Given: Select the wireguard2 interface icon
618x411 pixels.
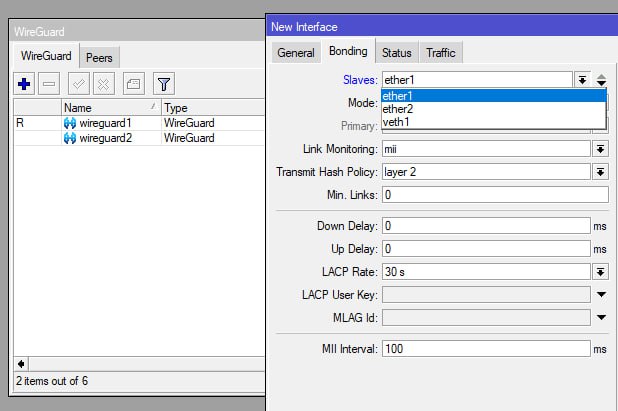Looking at the screenshot, I should click(70, 138).
